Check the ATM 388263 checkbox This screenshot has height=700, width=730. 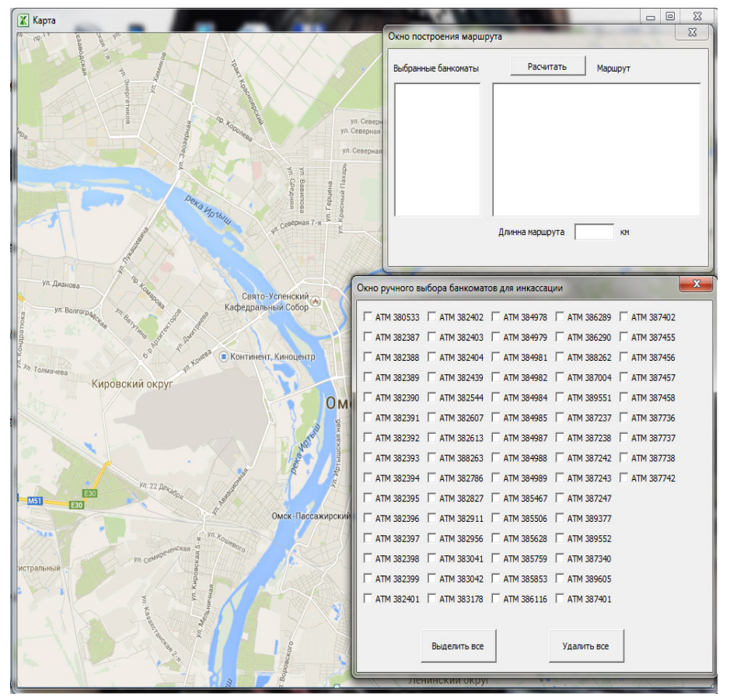point(432,458)
